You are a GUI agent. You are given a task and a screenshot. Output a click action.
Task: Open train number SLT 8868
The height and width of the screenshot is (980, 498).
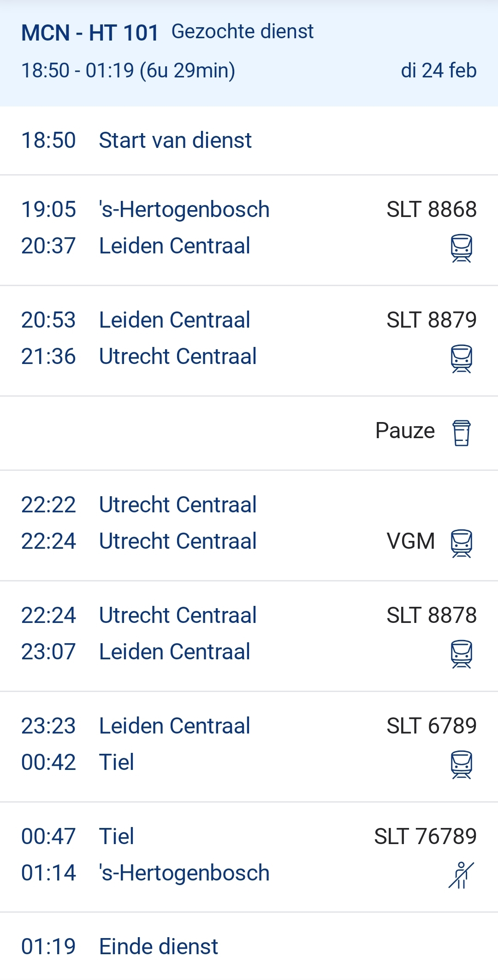click(431, 210)
